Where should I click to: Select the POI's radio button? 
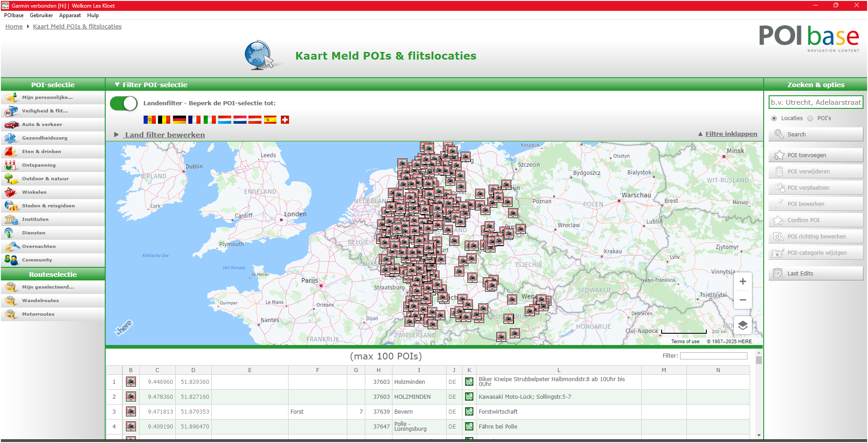(810, 118)
